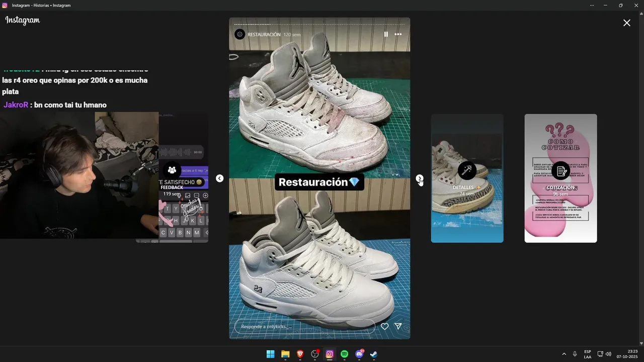644x362 pixels.
Task: Click the FEEDBACK people icon
Action: pos(172,170)
